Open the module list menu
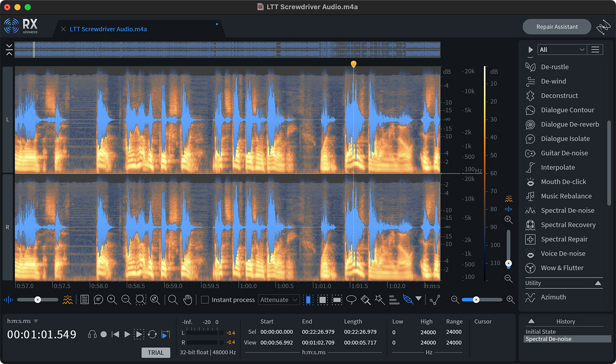This screenshot has width=616, height=364. point(595,50)
